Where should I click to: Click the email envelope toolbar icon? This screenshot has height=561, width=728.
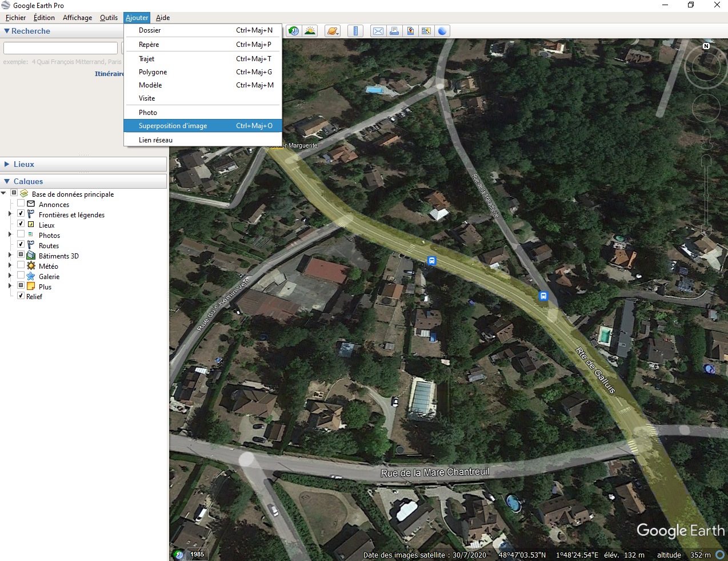tap(378, 31)
